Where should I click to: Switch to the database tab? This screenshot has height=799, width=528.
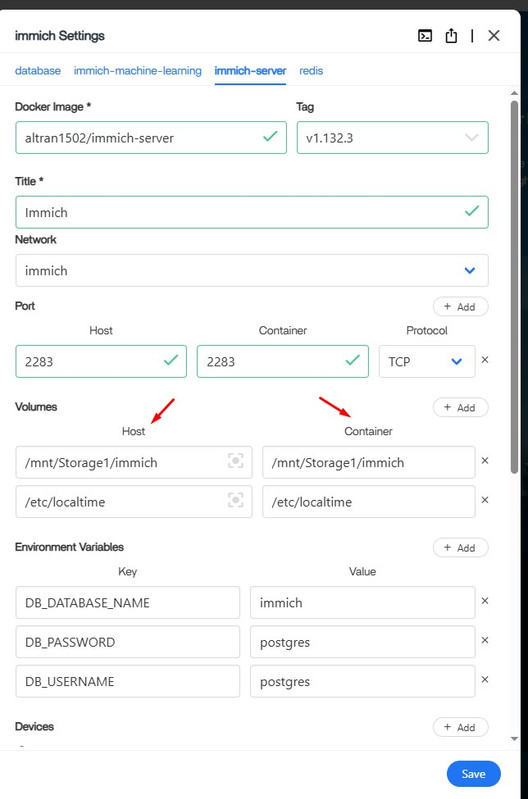38,71
